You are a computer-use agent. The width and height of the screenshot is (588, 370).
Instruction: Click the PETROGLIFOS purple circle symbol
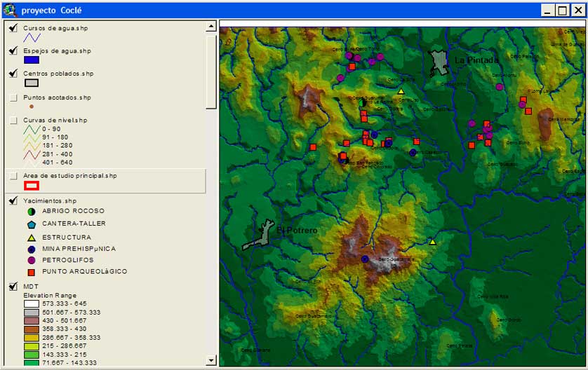31,260
